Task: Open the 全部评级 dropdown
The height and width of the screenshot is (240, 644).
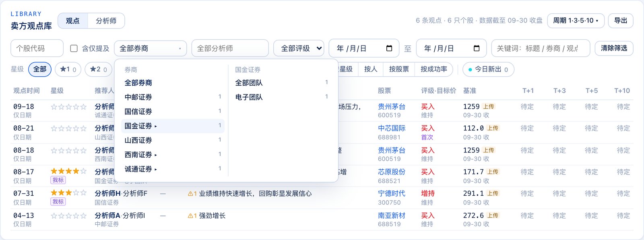Action: 299,48
